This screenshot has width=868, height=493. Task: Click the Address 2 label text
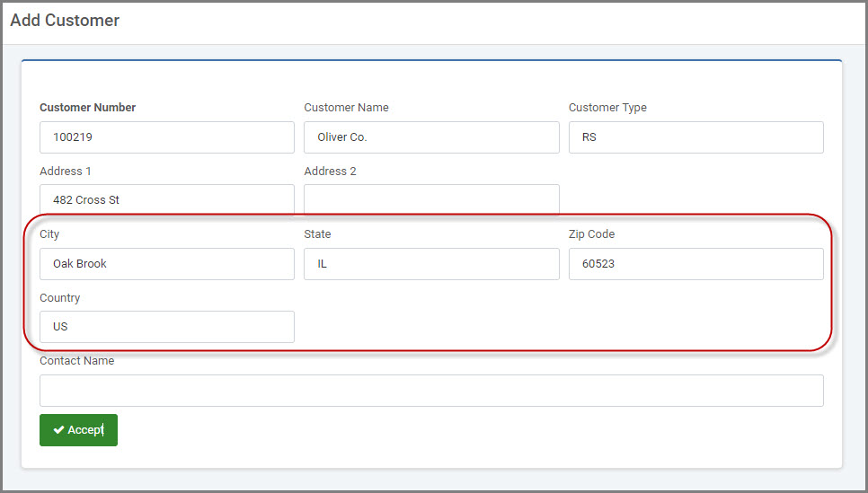[x=330, y=171]
